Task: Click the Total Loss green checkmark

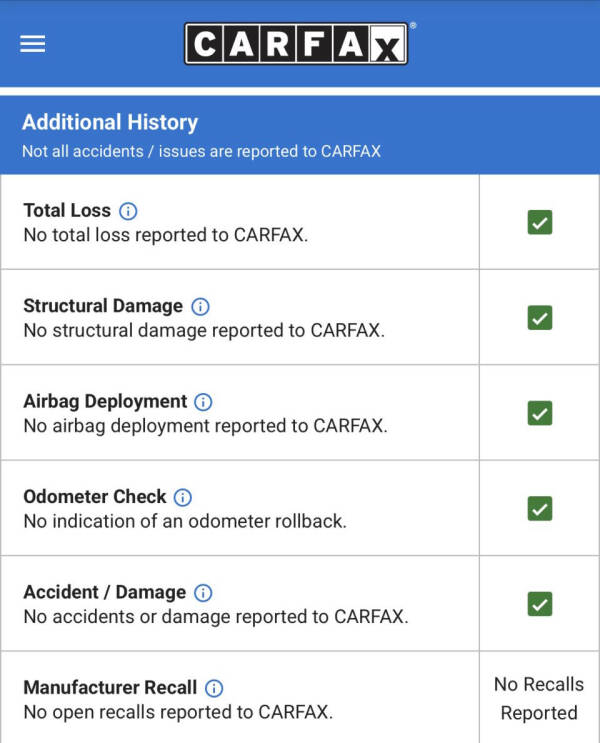Action: (540, 223)
